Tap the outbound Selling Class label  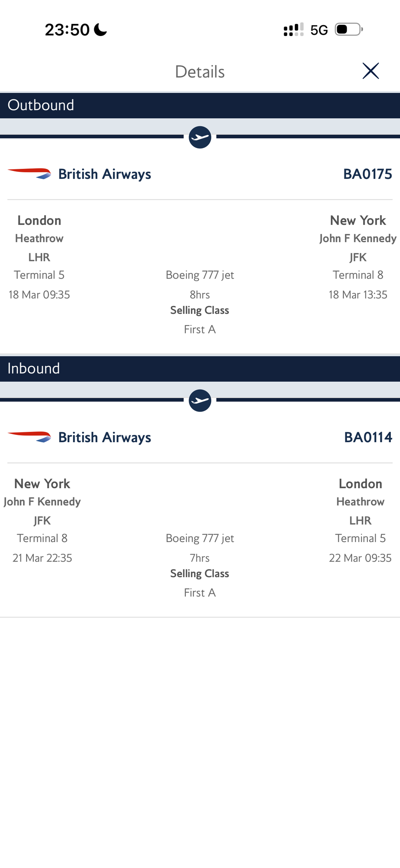pyautogui.click(x=200, y=310)
